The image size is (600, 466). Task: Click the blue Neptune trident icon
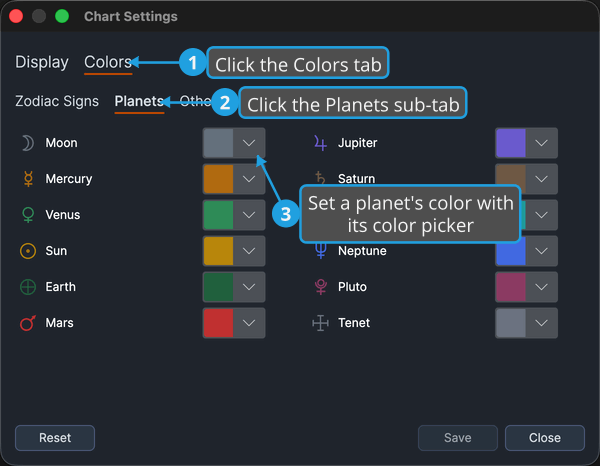point(321,251)
